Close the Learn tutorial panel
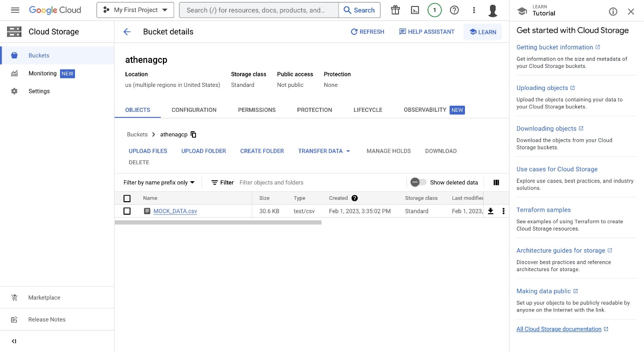This screenshot has width=644, height=352. [x=631, y=12]
